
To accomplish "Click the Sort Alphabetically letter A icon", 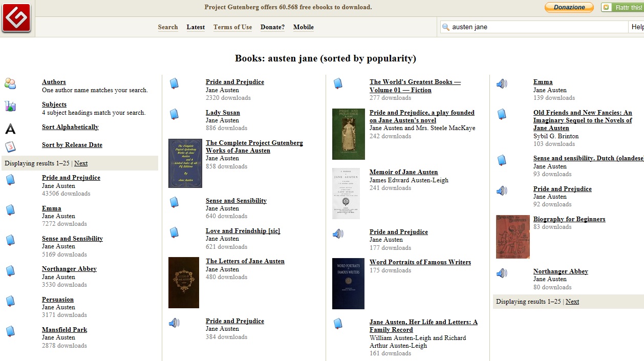I will (10, 129).
